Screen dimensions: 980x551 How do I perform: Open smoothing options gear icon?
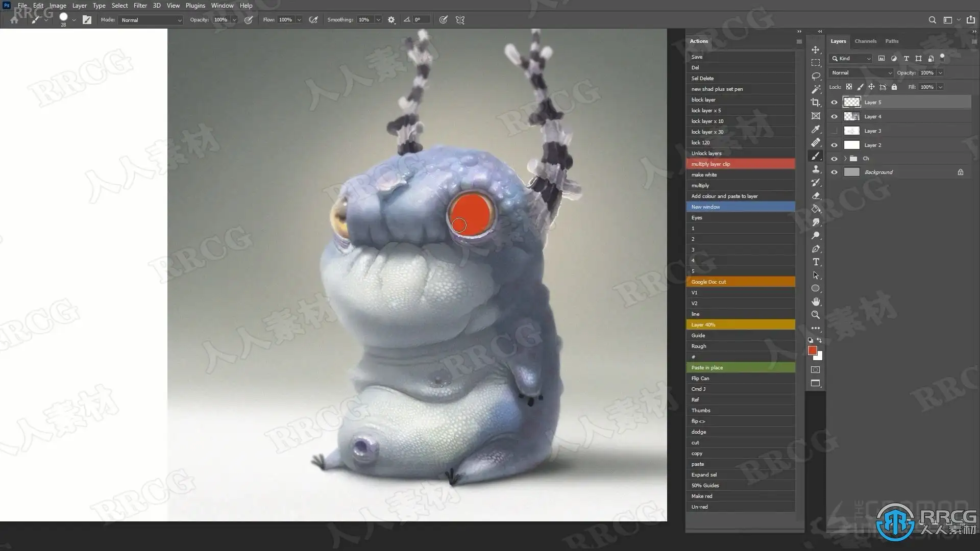pyautogui.click(x=391, y=20)
